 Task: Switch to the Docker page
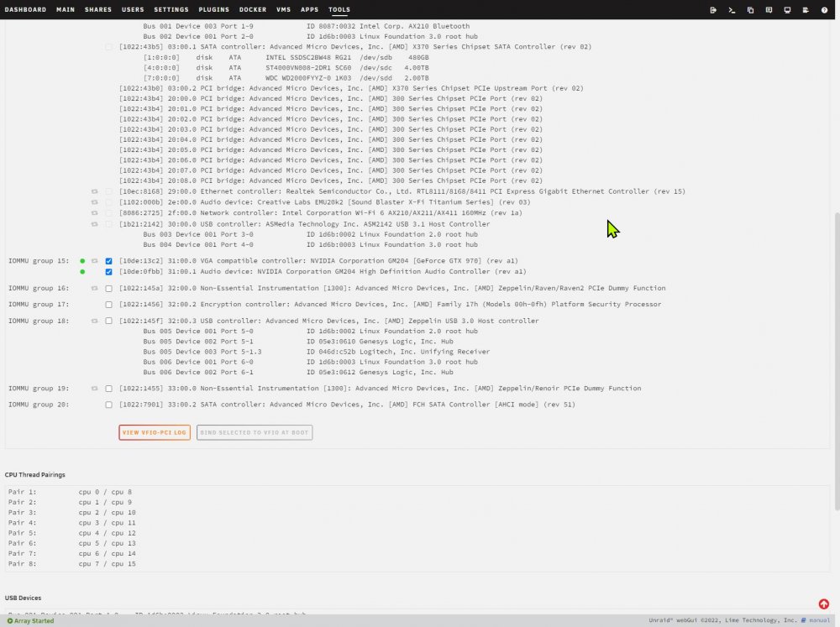(253, 9)
